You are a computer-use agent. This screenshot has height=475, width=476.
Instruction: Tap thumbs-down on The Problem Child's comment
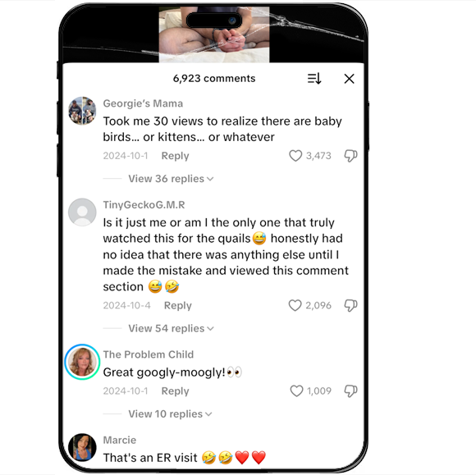350,391
